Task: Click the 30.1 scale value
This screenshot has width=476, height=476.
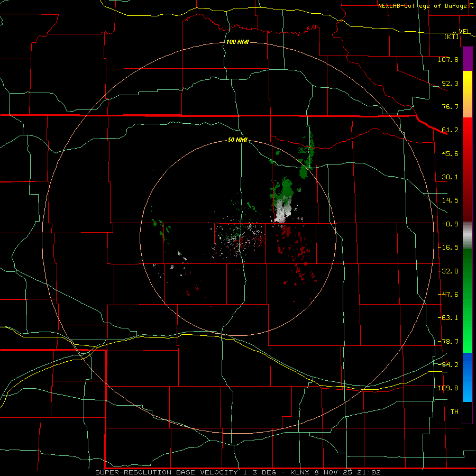Action: (450, 177)
